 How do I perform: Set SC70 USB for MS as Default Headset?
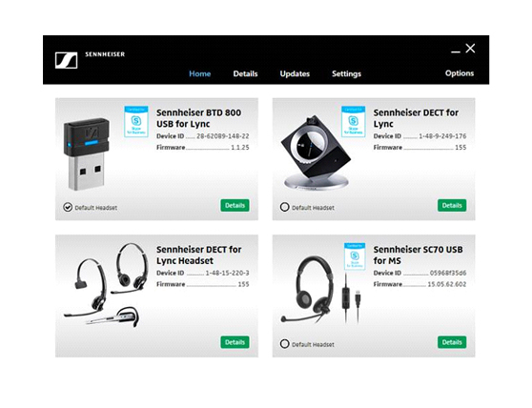tap(285, 344)
